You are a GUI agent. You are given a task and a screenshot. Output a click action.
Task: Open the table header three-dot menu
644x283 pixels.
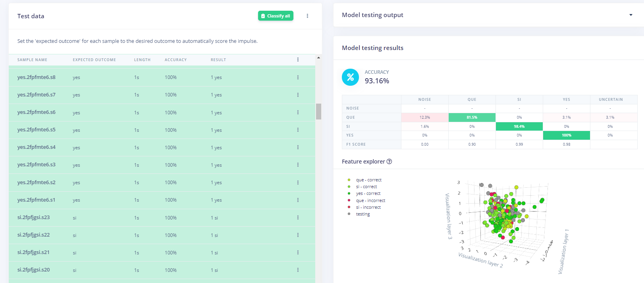298,60
